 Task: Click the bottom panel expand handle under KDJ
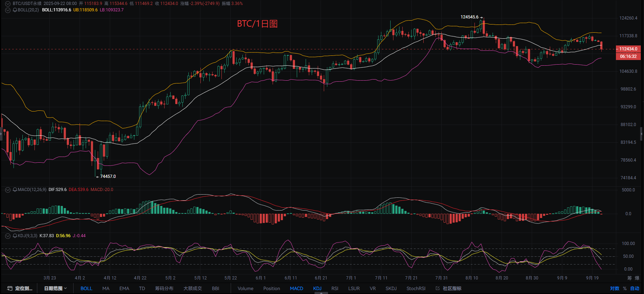pyautogui.click(x=321, y=293)
